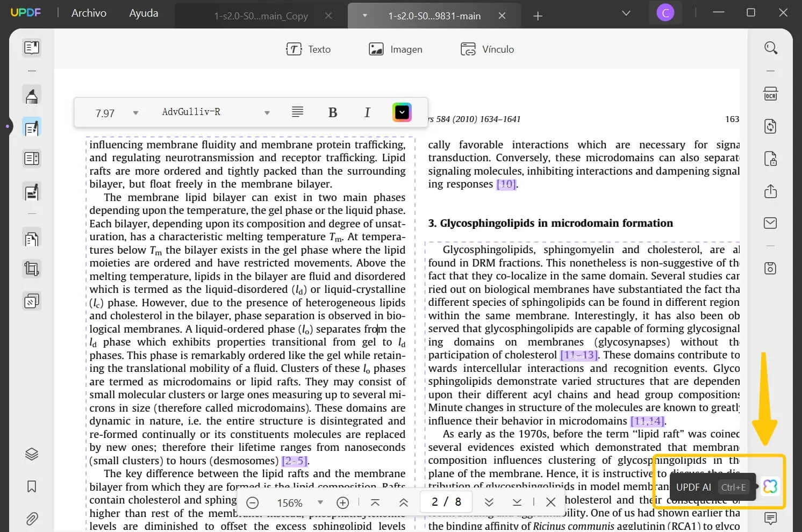Open Protect PDF with password
This screenshot has height=532, width=802.
(x=771, y=159)
